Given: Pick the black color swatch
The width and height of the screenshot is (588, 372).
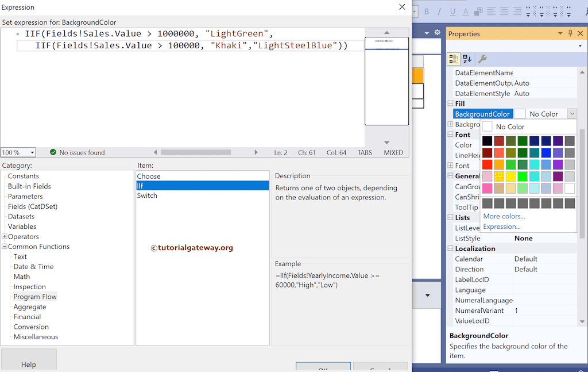Looking at the screenshot, I should [487, 141].
